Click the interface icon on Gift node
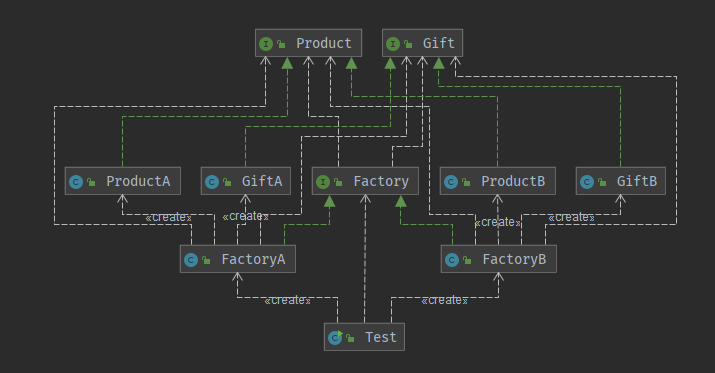Screen dimensions: 715x373 click(393, 44)
